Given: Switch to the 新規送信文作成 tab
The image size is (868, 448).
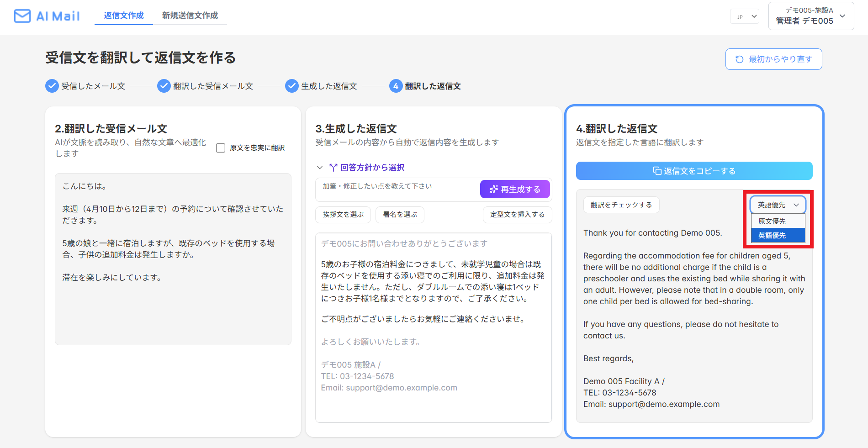Looking at the screenshot, I should [x=190, y=16].
